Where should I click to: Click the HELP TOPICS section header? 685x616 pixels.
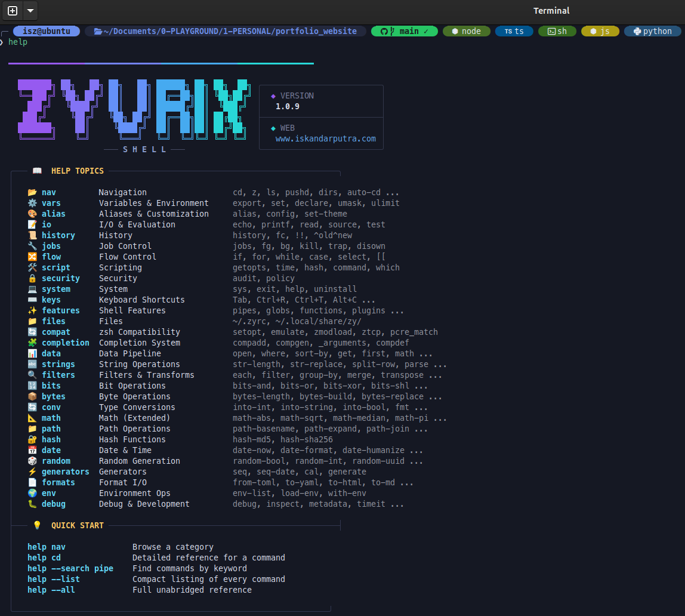point(77,171)
